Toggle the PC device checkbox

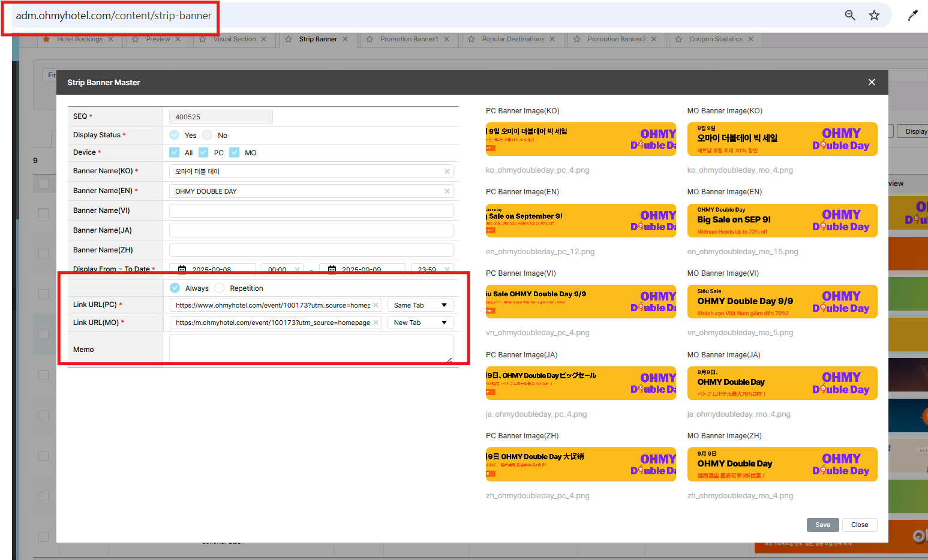(x=203, y=152)
